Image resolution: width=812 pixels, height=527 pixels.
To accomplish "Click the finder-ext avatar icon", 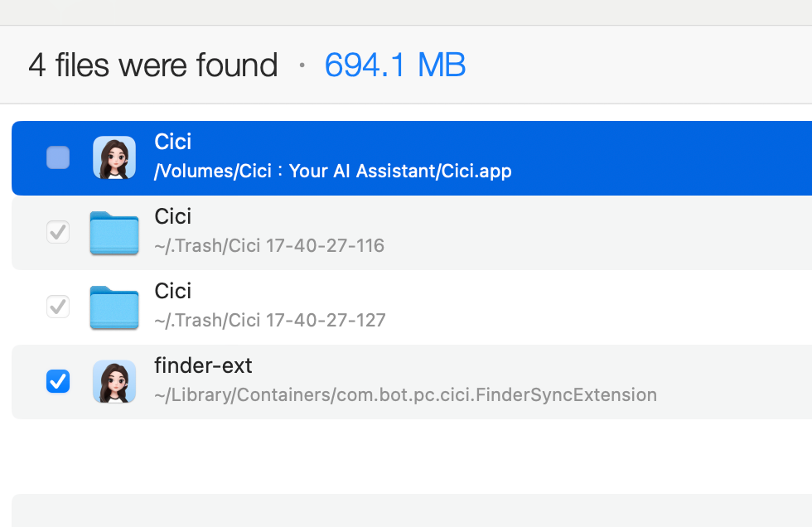I will click(x=114, y=382).
